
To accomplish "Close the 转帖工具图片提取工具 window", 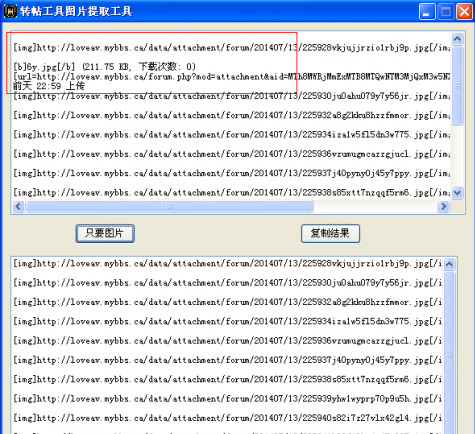I will pyautogui.click(x=464, y=12).
